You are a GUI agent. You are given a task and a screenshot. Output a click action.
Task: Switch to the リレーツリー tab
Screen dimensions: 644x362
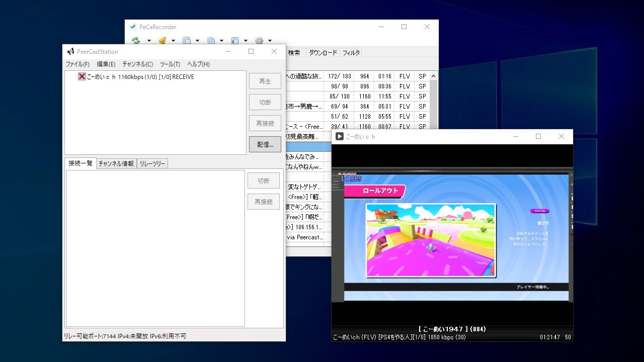(x=152, y=163)
